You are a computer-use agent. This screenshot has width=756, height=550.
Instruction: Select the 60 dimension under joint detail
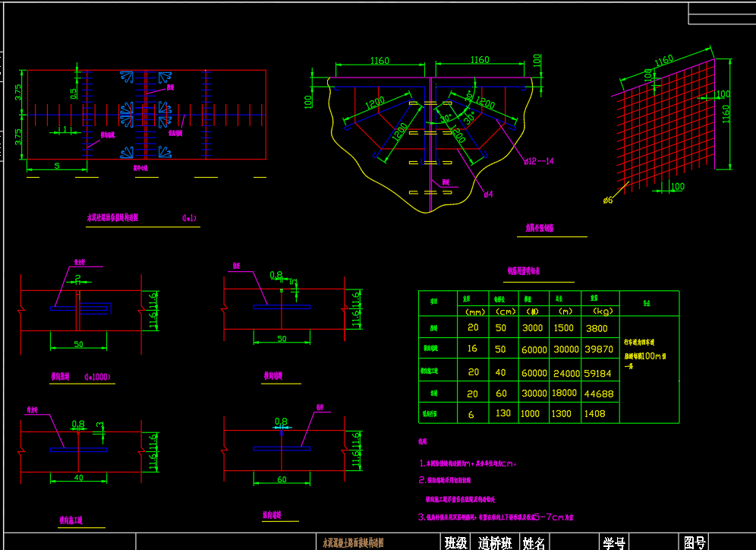282,479
